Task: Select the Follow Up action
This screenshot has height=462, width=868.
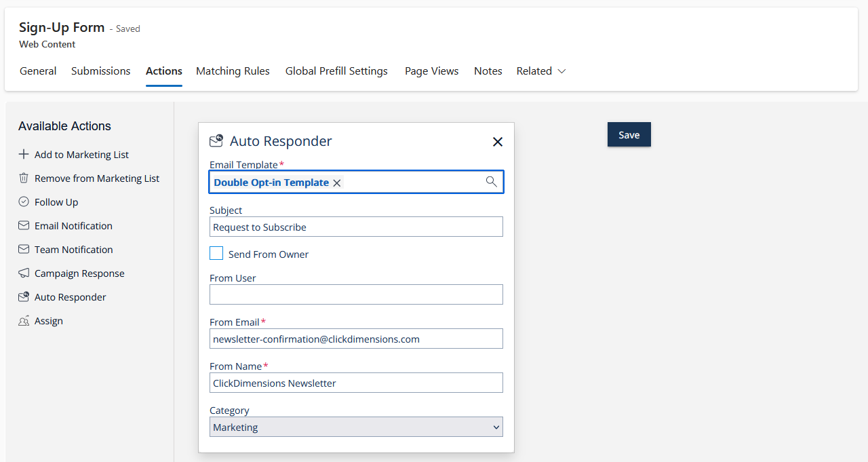Action: tap(56, 202)
